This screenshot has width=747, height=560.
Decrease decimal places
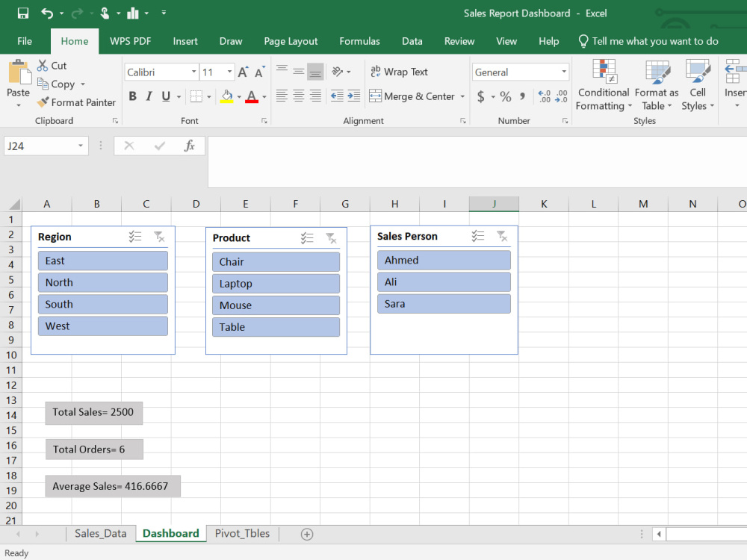point(561,96)
